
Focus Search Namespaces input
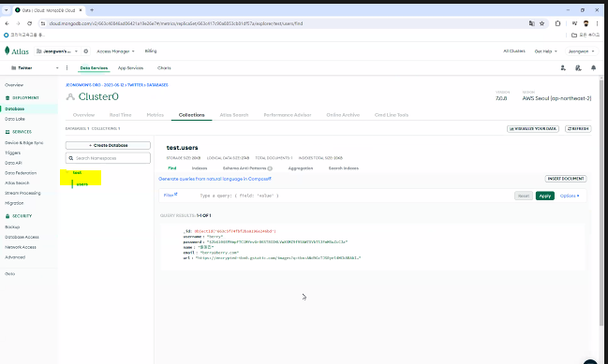click(x=108, y=158)
